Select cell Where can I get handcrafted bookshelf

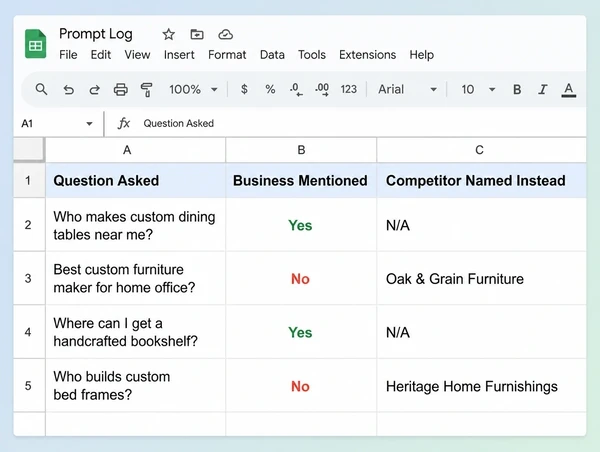(135, 332)
